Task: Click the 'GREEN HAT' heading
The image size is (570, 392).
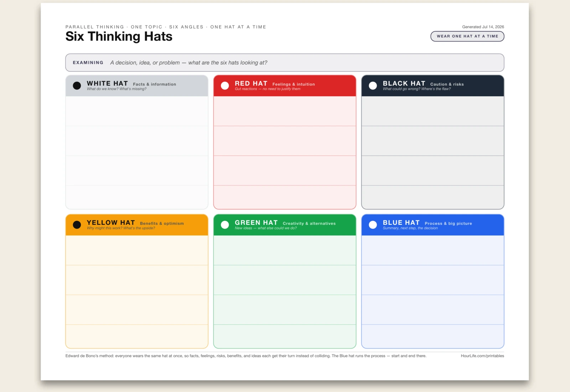Action: pyautogui.click(x=256, y=223)
